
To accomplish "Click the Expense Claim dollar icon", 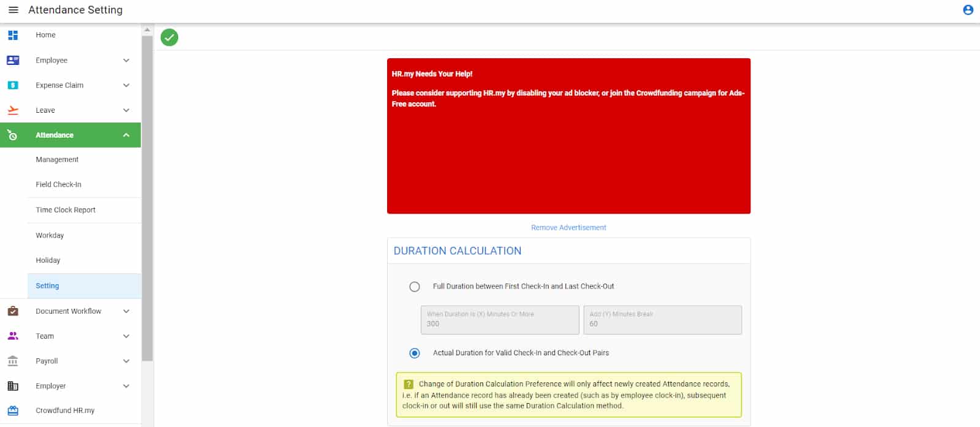I will (x=13, y=85).
